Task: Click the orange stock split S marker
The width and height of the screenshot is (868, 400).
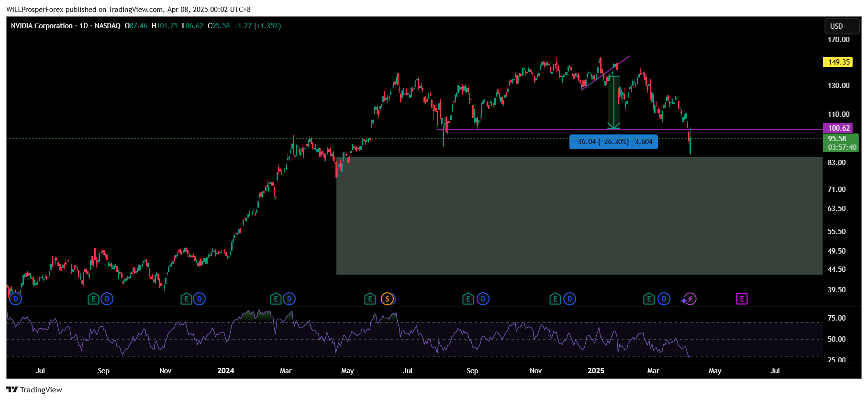Action: point(388,299)
